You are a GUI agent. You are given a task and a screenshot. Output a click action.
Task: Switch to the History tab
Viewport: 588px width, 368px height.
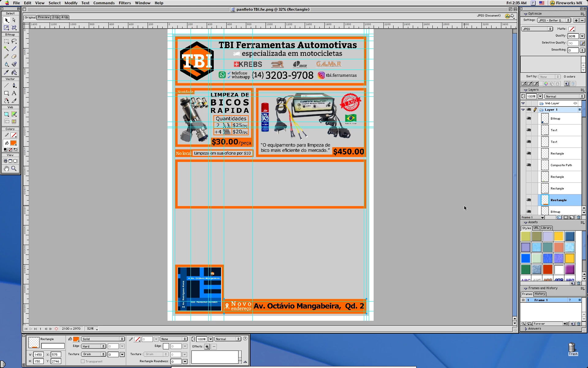coord(540,294)
